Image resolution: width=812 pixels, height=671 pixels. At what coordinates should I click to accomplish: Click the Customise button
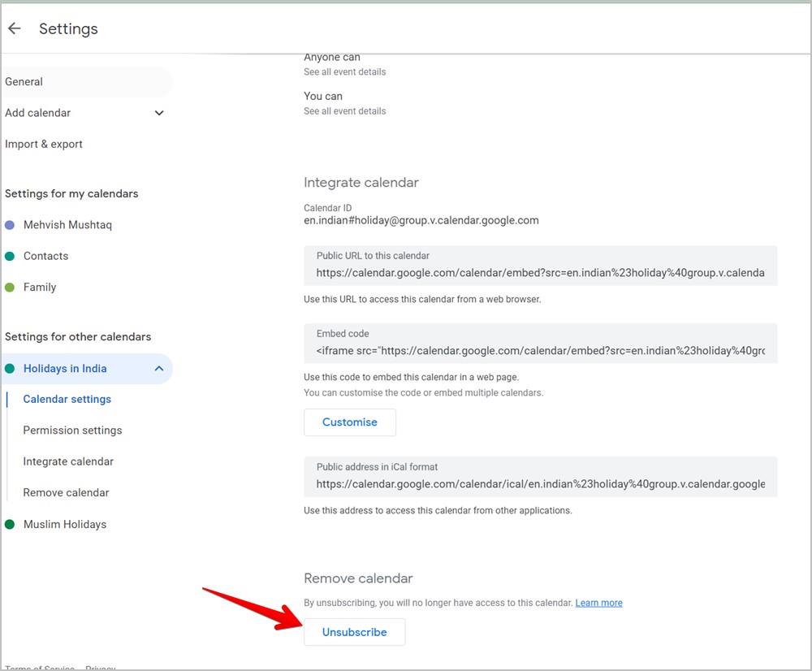tap(350, 422)
